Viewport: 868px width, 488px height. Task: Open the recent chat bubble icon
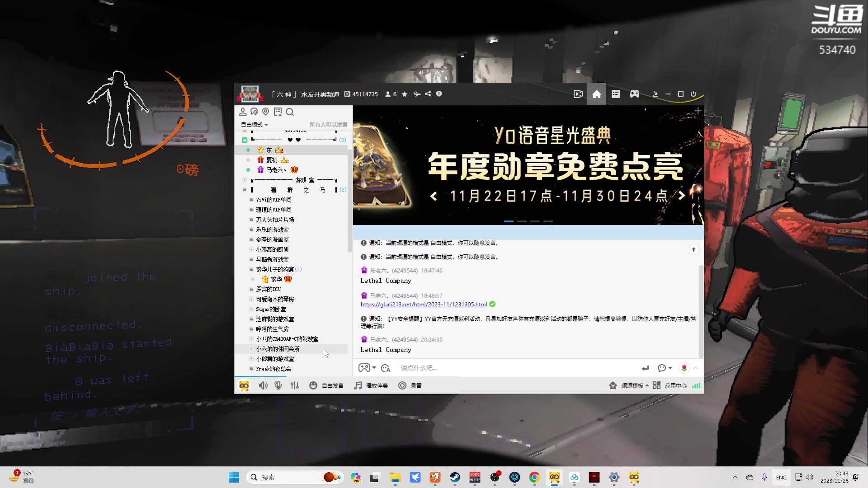click(x=254, y=112)
